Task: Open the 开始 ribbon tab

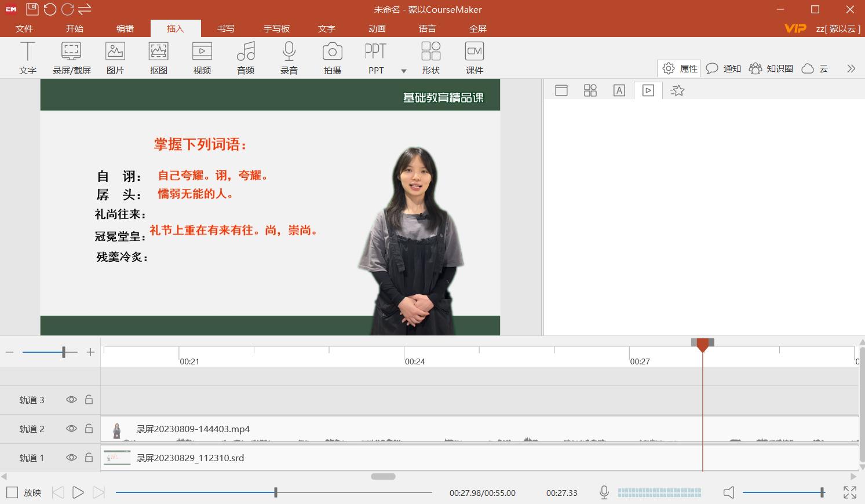Action: pyautogui.click(x=74, y=28)
